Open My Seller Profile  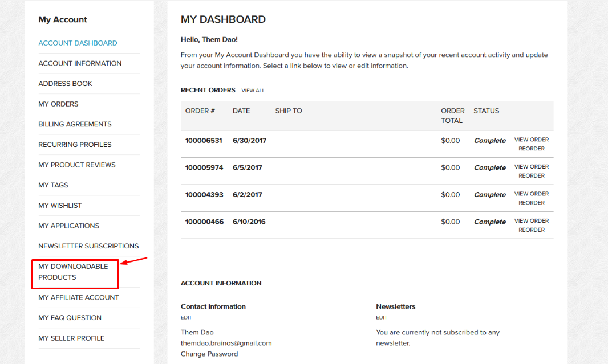71,338
